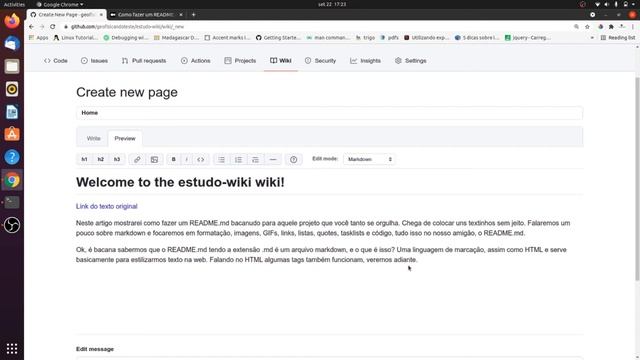Show Applications grid in dock

(x=12, y=349)
